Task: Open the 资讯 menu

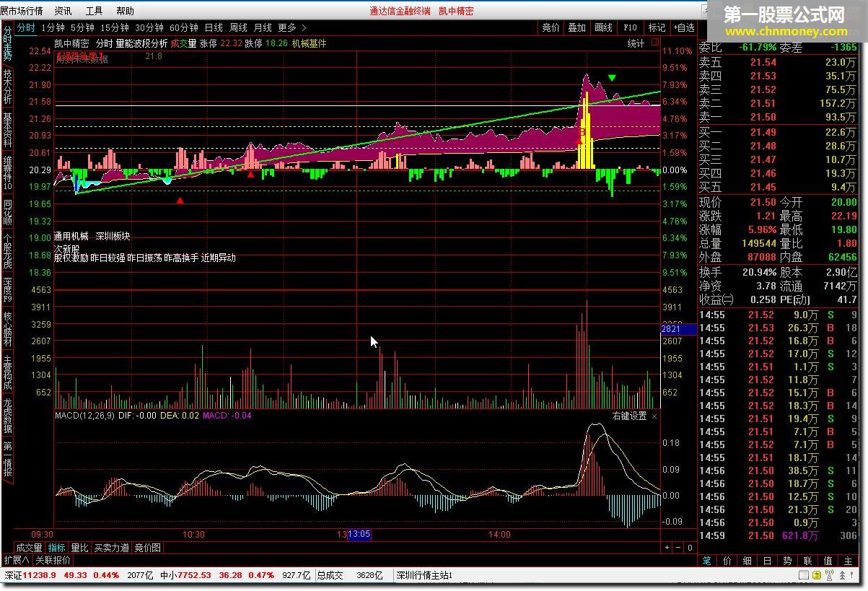Action: pos(63,11)
